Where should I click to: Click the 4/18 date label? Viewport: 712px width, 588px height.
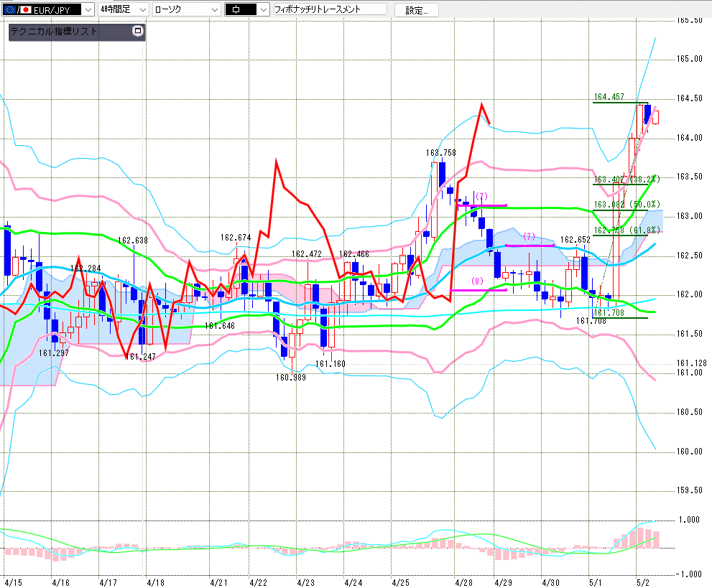155,582
